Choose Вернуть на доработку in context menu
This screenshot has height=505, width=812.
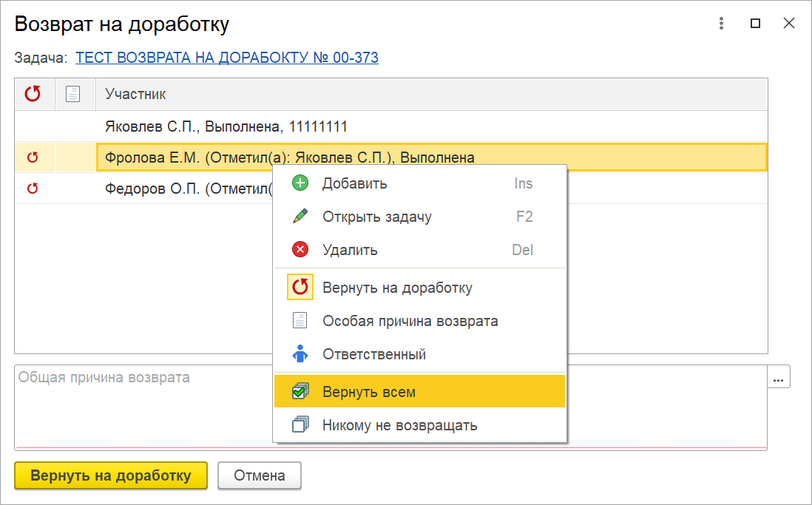397,288
